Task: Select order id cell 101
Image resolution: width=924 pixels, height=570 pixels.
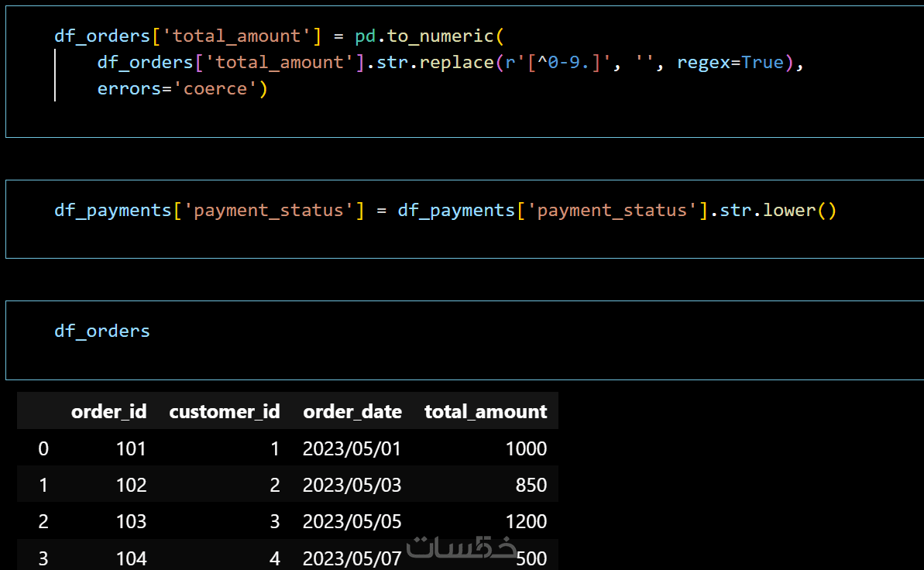Action: 131,448
